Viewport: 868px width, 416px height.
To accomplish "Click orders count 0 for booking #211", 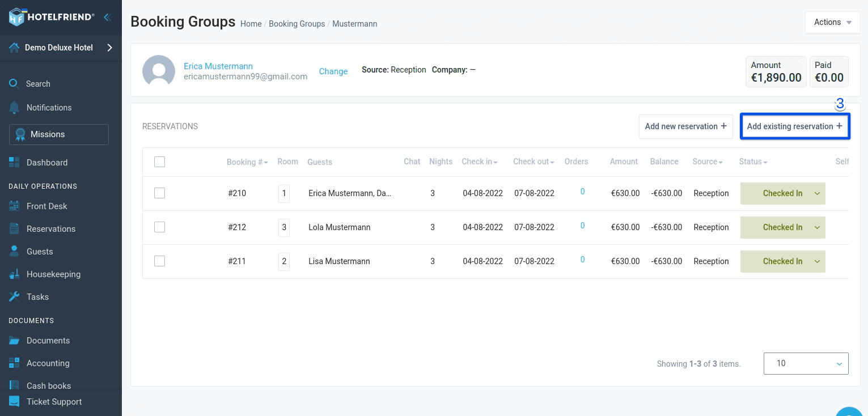I will tap(582, 260).
